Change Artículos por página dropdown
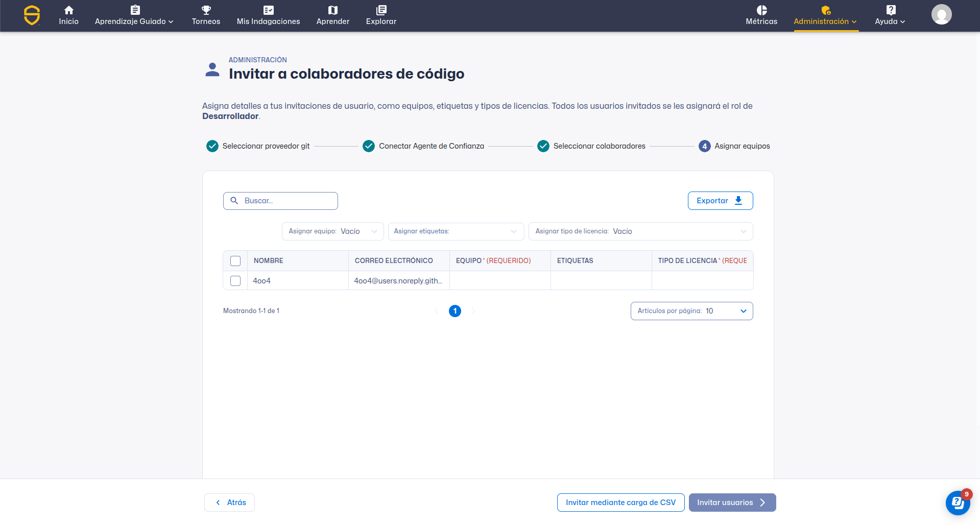The image size is (980, 525). pyautogui.click(x=691, y=311)
